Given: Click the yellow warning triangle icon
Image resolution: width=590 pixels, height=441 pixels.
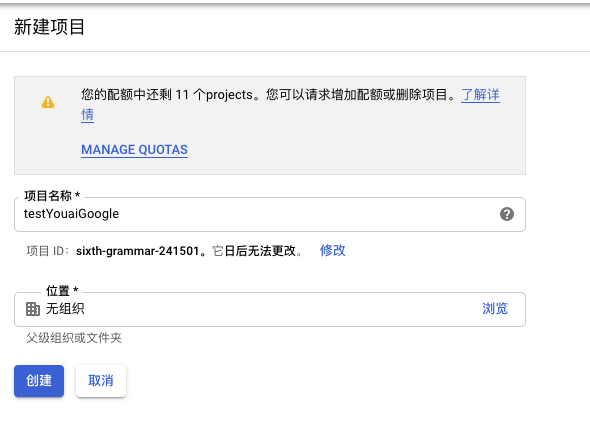Looking at the screenshot, I should (x=48, y=102).
